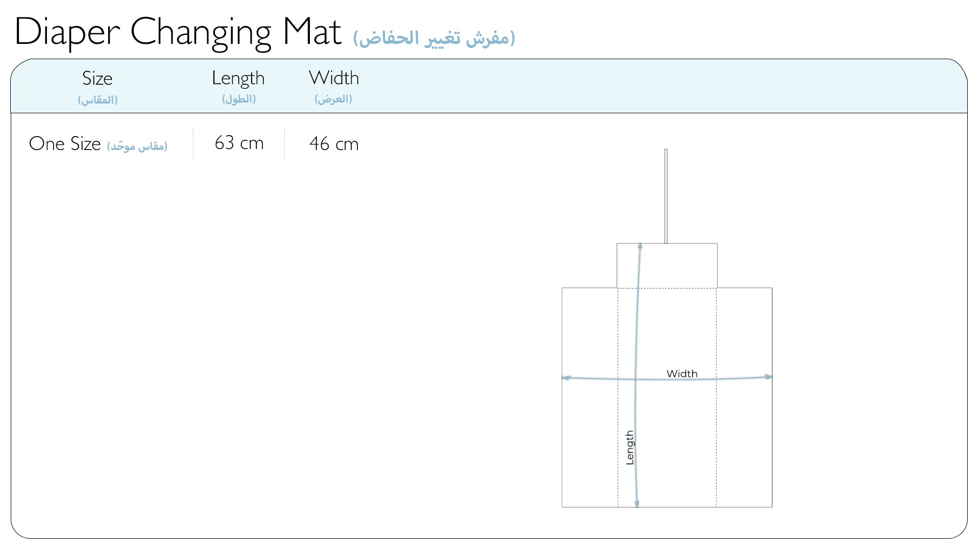980x551 pixels.
Task: Click the Arabic title text beside heading
Action: pyautogui.click(x=434, y=38)
